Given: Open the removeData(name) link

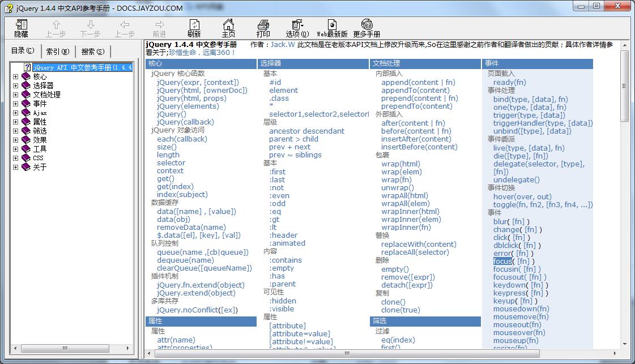Looking at the screenshot, I should [191, 228].
